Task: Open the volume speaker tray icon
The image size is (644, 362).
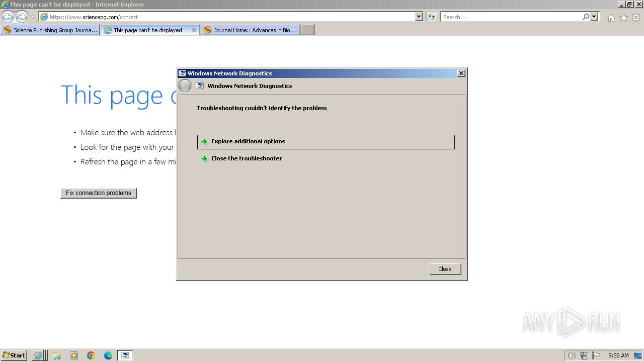Action: click(x=572, y=355)
